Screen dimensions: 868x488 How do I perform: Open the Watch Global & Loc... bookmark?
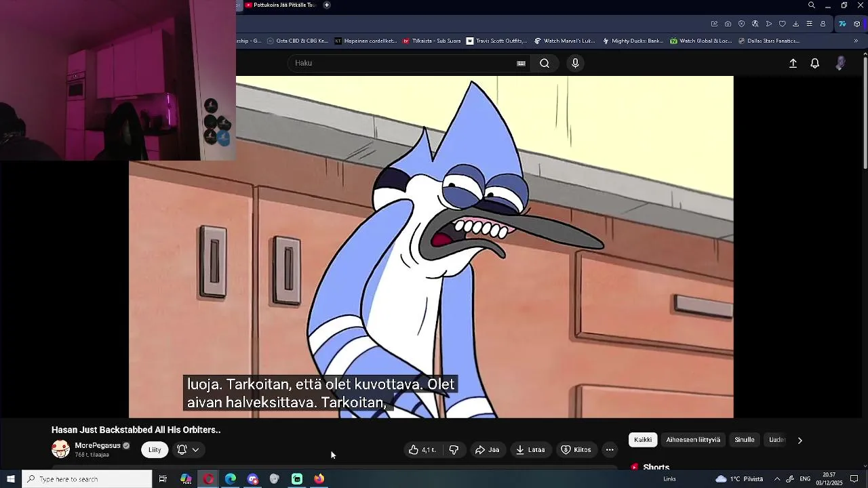tap(701, 41)
